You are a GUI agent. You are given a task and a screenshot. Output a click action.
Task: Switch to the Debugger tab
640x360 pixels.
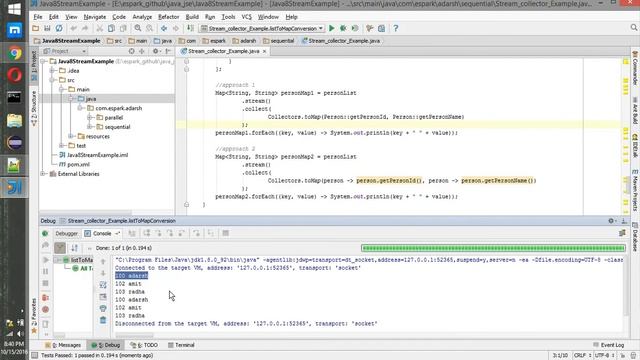coord(67,233)
